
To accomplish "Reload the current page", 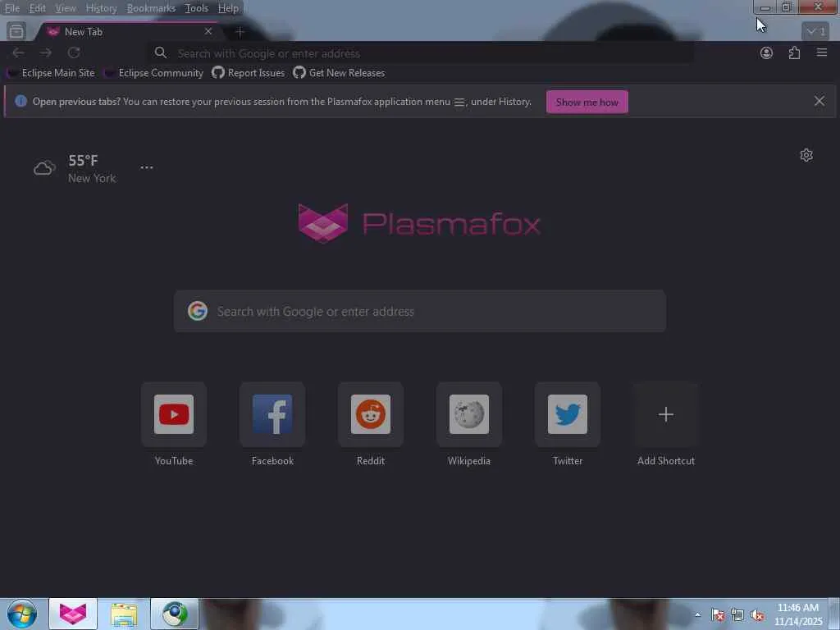I will 74,52.
